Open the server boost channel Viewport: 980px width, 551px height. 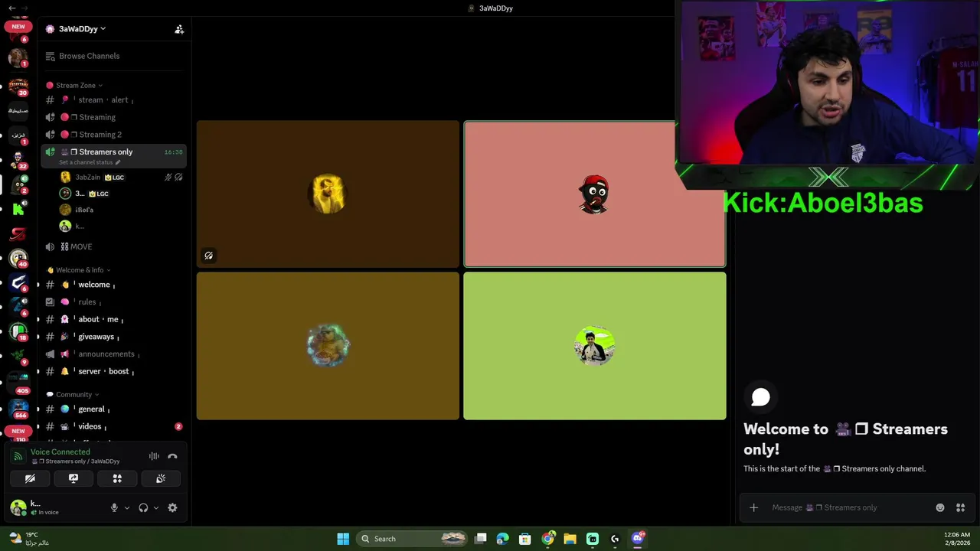click(x=115, y=371)
